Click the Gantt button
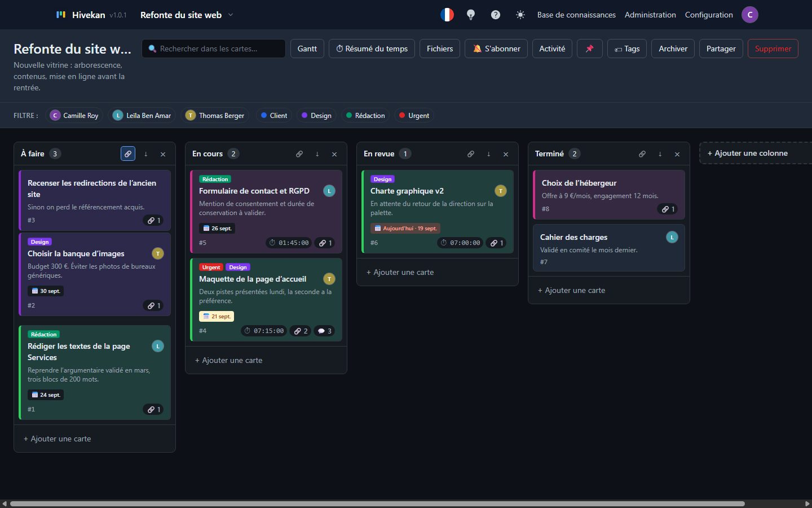Viewport: 812px width, 508px height. click(x=307, y=49)
